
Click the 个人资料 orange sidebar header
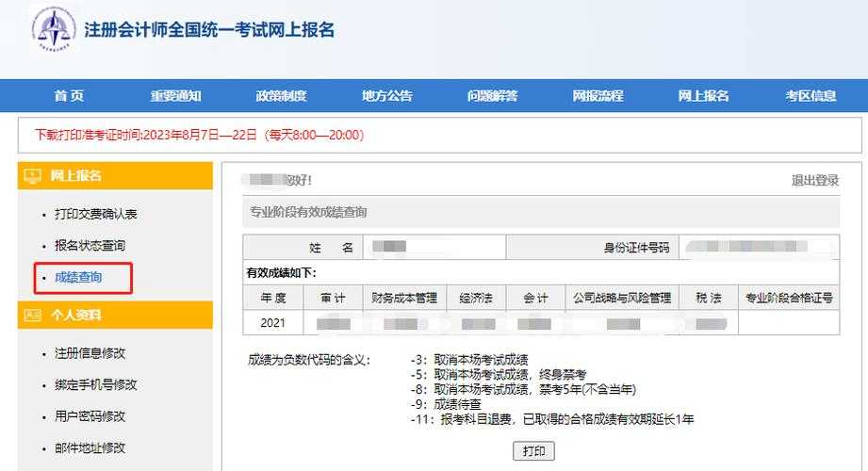tap(115, 315)
